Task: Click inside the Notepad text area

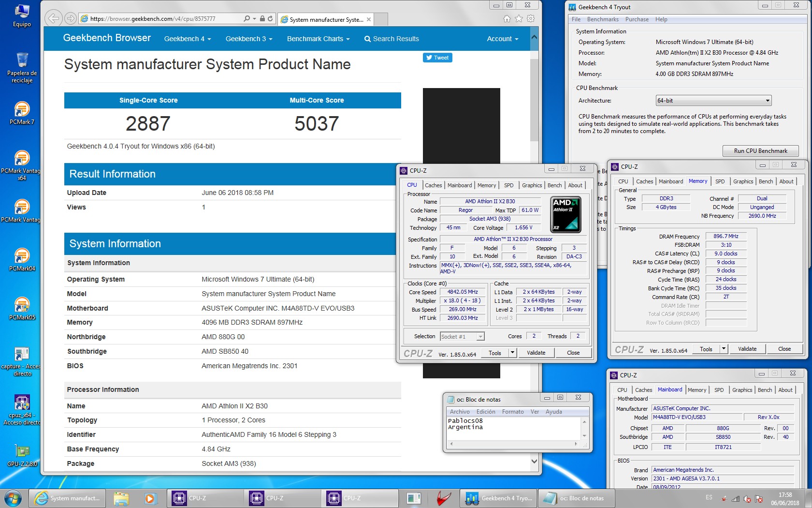Action: (x=513, y=428)
